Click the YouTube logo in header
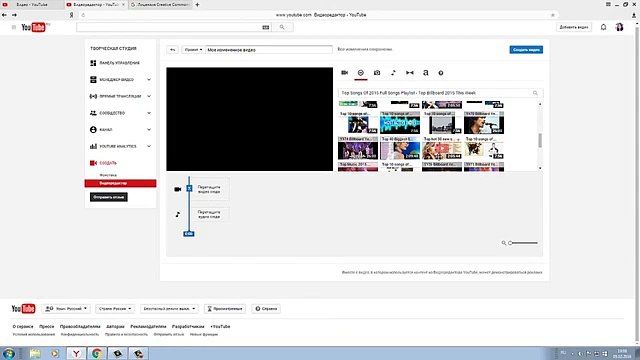 coord(34,27)
